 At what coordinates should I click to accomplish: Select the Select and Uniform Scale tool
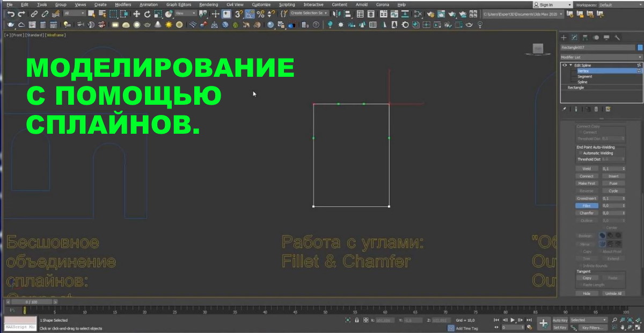point(158,13)
